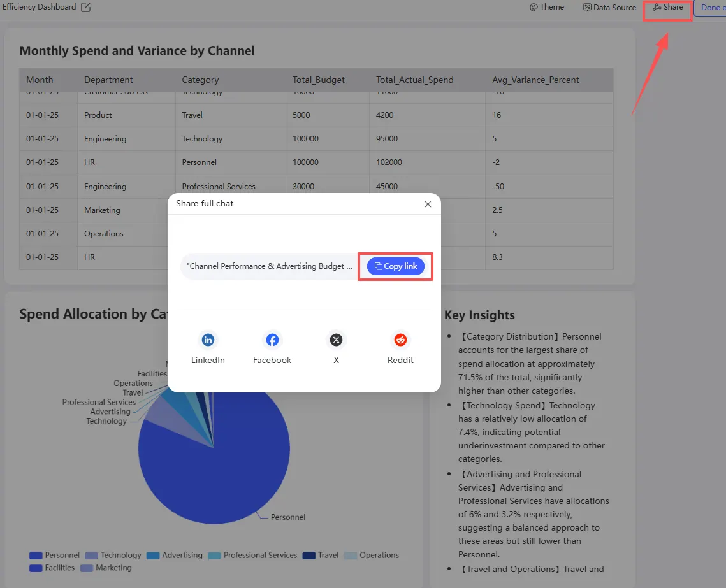Image resolution: width=726 pixels, height=588 pixels.
Task: Close the Share full chat dialog
Action: [x=428, y=204]
